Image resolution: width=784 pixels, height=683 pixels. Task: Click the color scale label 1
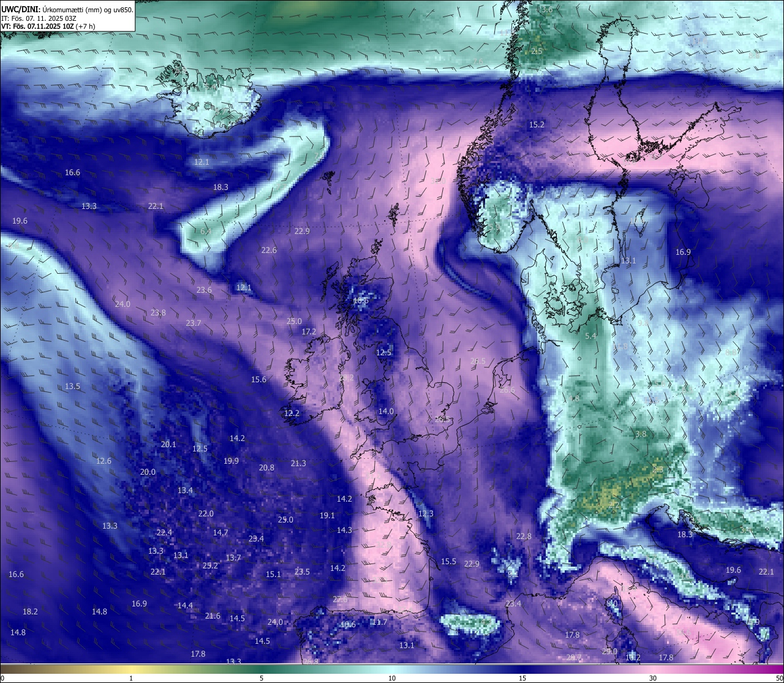(x=131, y=678)
